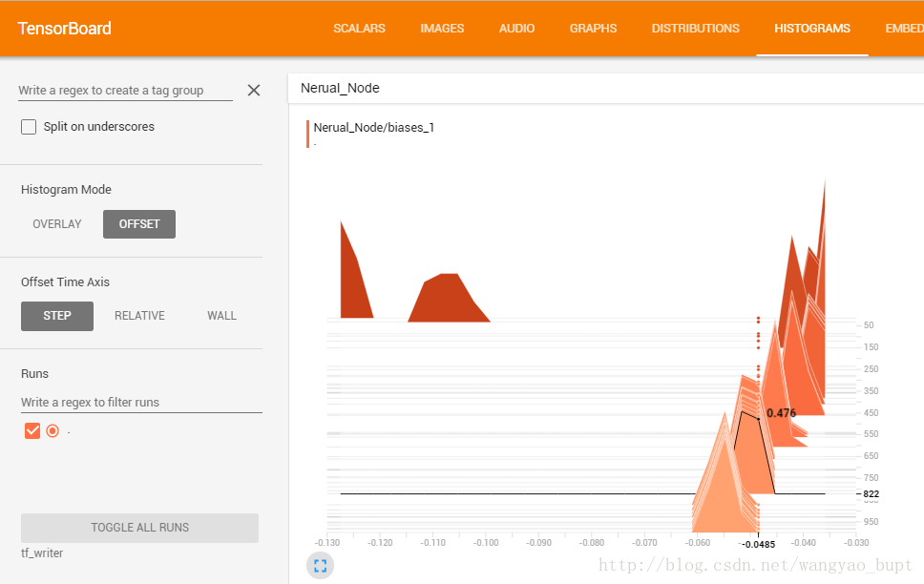Open the SCALARS tab
This screenshot has width=924, height=584.
359,29
